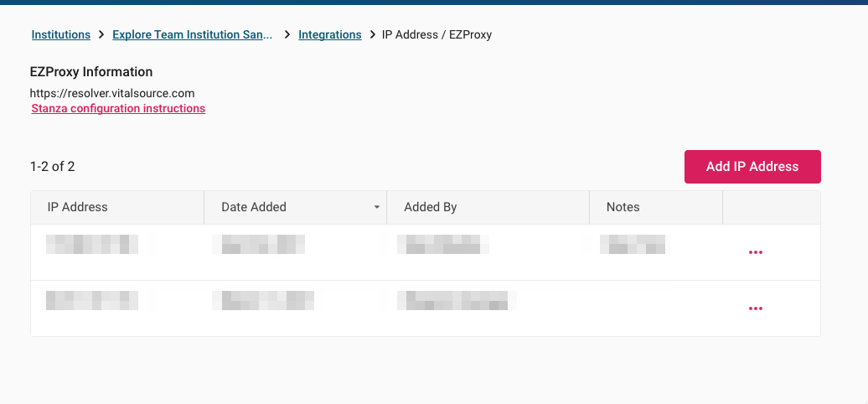
Task: Open the first row's three-dot actions menu
Action: [x=755, y=252]
